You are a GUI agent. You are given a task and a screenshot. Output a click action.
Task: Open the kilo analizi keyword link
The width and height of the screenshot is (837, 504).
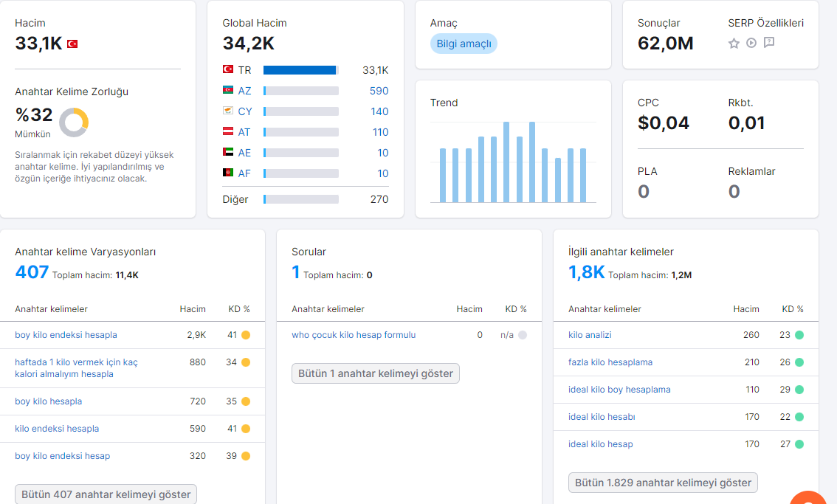point(590,335)
